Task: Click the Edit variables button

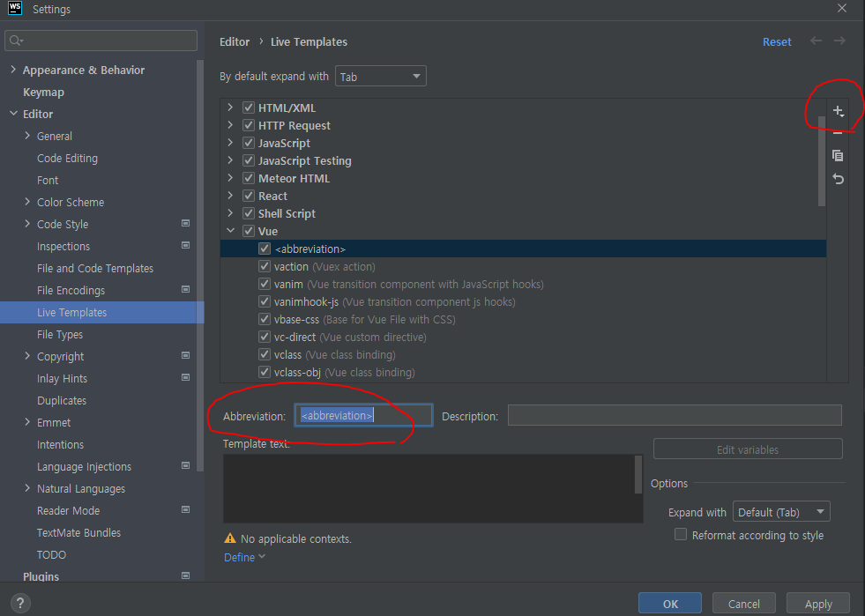Action: 748,449
